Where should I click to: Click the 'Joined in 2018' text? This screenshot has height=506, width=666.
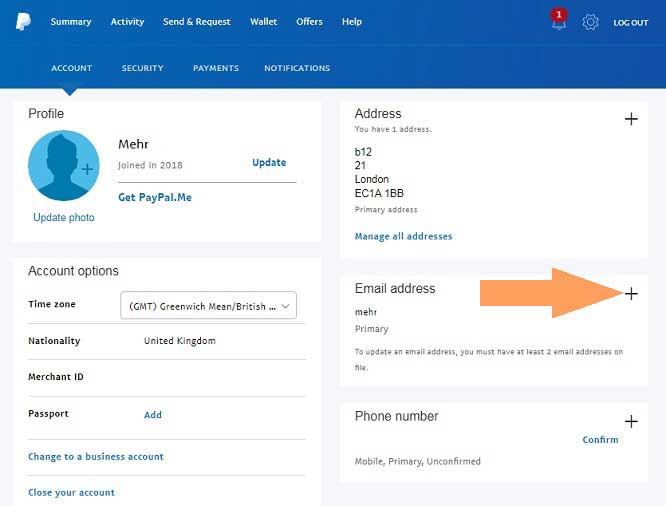pyautogui.click(x=150, y=165)
